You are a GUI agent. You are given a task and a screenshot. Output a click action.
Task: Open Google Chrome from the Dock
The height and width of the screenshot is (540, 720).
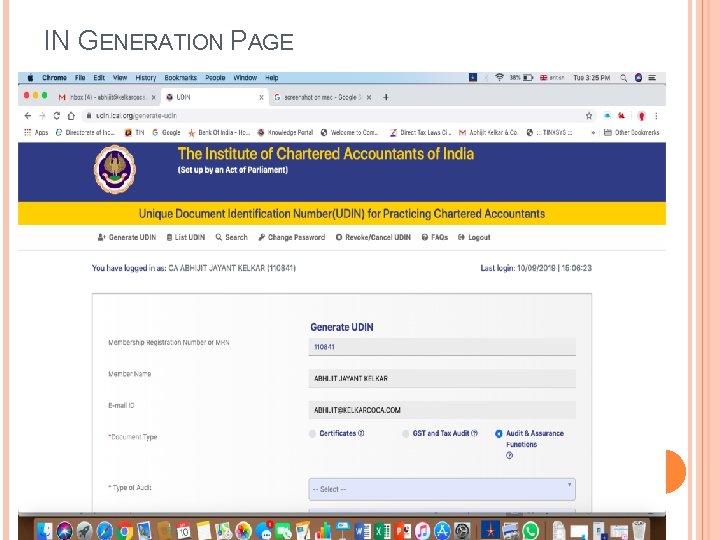124,531
